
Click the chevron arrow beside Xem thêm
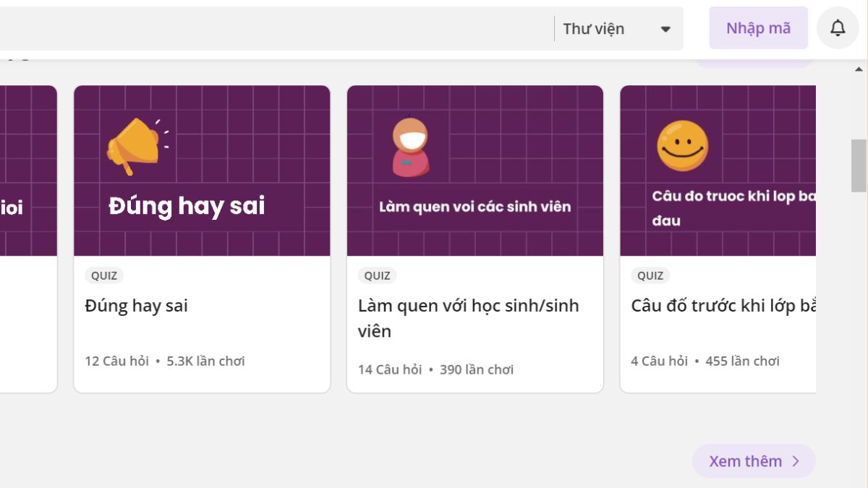(796, 461)
